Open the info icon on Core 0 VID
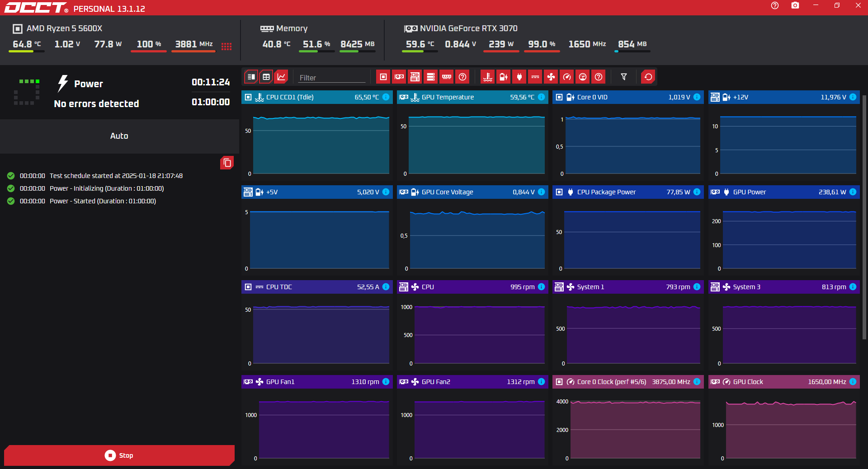Viewport: 868px width, 469px height. [697, 97]
